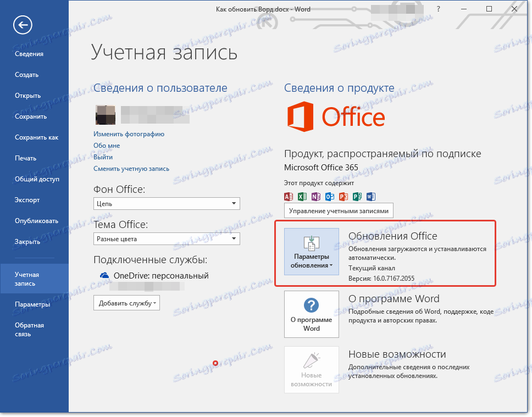The image size is (532, 417).
Task: Click the Сменить учетную запись link
Action: [x=131, y=169]
